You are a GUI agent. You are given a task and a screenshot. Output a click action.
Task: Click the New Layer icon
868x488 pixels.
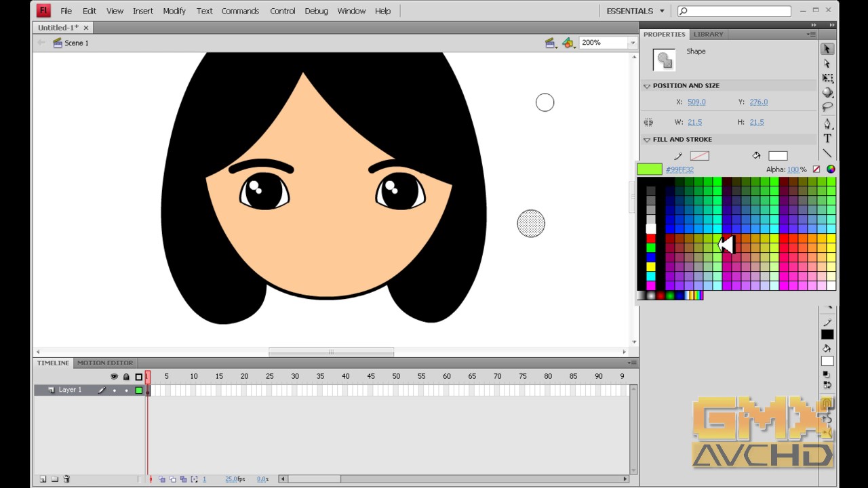click(x=43, y=479)
